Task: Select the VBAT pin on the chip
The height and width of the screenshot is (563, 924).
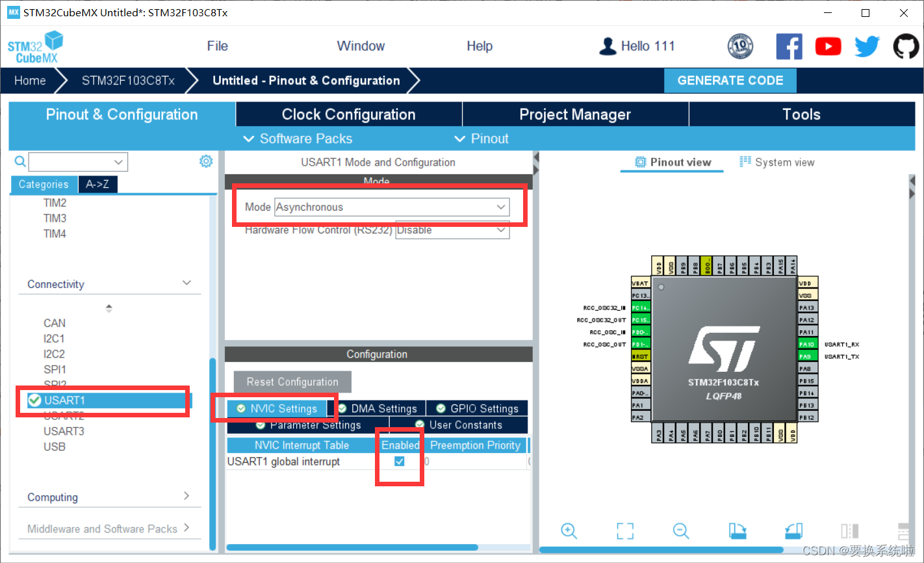Action: [x=640, y=283]
